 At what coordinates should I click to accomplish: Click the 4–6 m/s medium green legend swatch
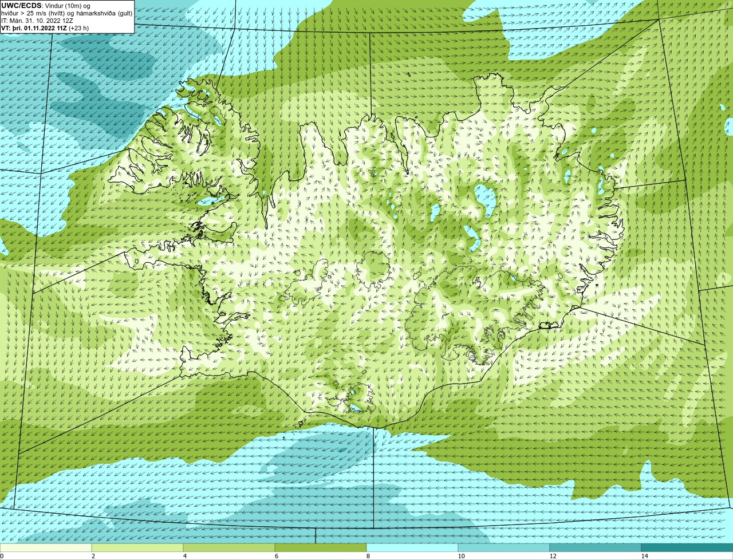pyautogui.click(x=229, y=548)
